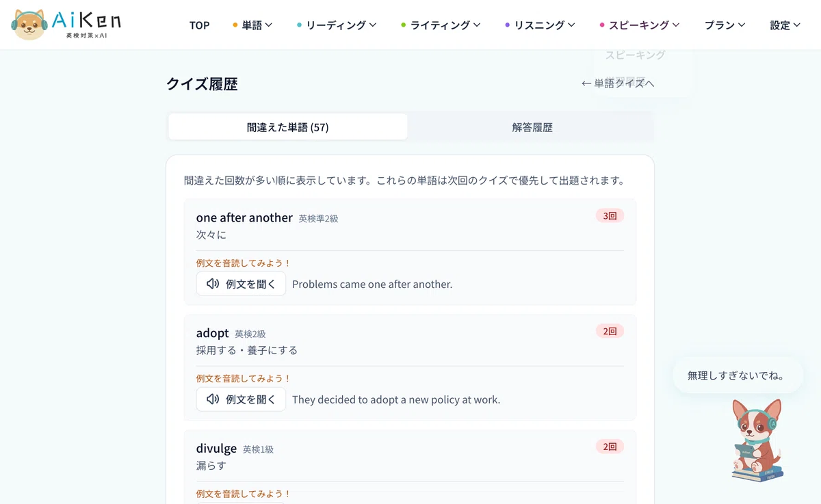The image size is (821, 504).
Task: Go back via ← 単語クイズへ link
Action: coord(618,83)
